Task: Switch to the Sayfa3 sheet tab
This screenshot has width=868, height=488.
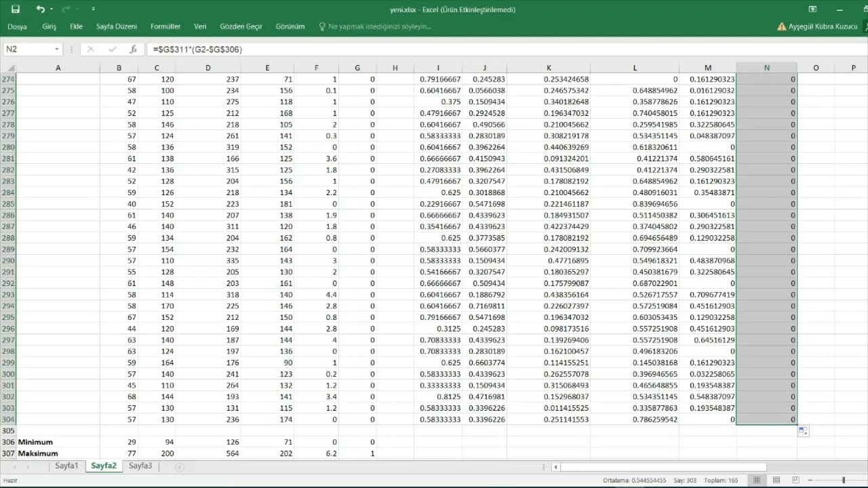Action: tap(140, 466)
